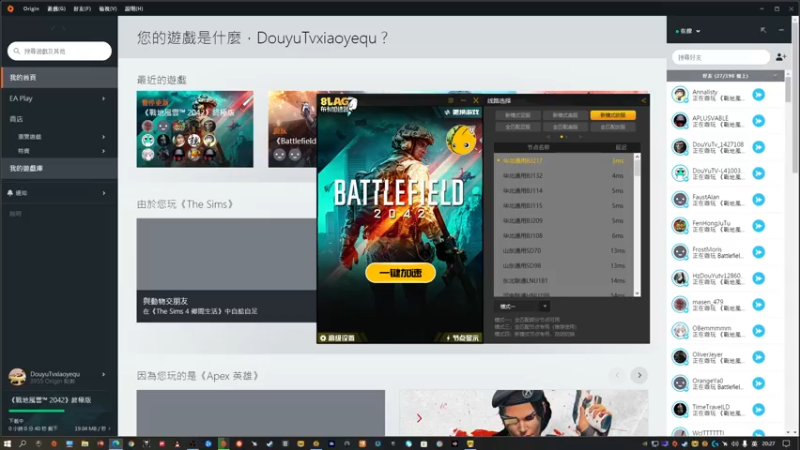Join masen_479's game with blue arrow
Viewport: 800px width, 450px height.
(x=759, y=305)
